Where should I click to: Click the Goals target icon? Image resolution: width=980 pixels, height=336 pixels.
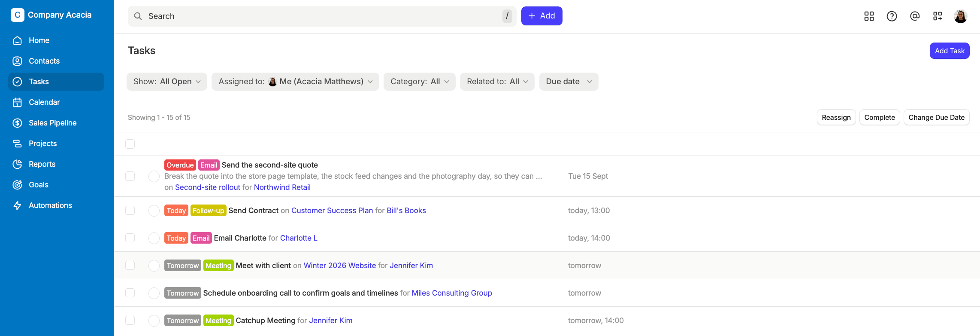point(18,185)
